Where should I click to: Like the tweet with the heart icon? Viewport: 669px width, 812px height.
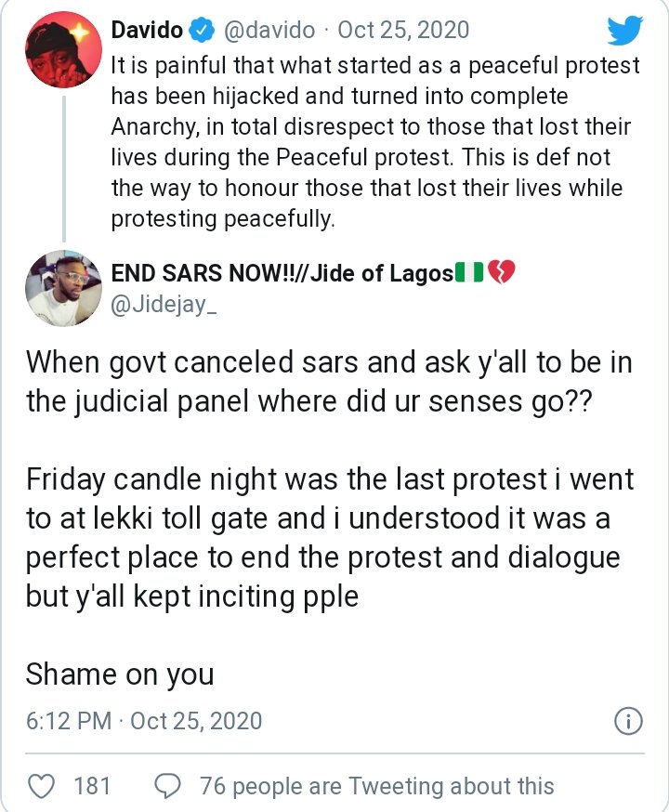(40, 786)
